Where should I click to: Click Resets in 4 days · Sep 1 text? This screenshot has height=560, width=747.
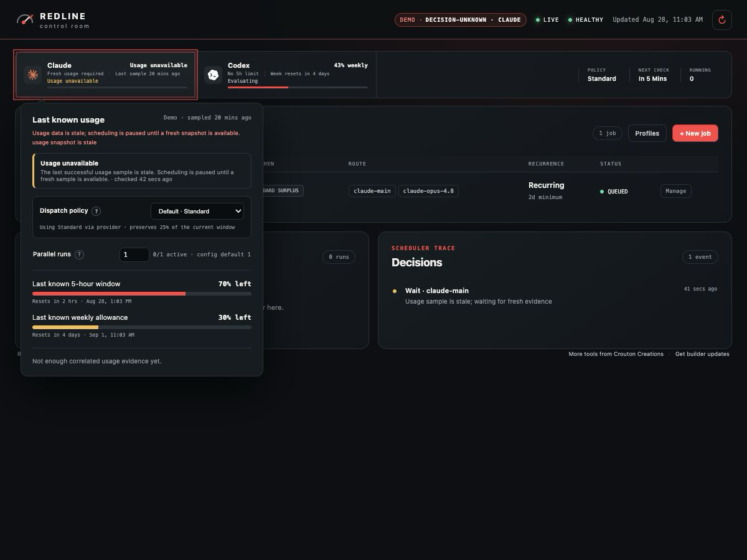[x=83, y=335]
